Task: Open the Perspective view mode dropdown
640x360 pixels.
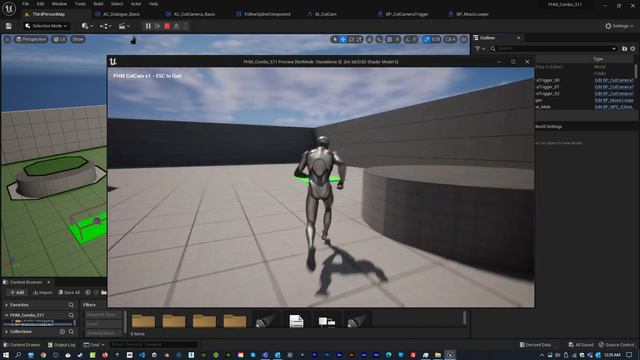Action: pos(31,39)
